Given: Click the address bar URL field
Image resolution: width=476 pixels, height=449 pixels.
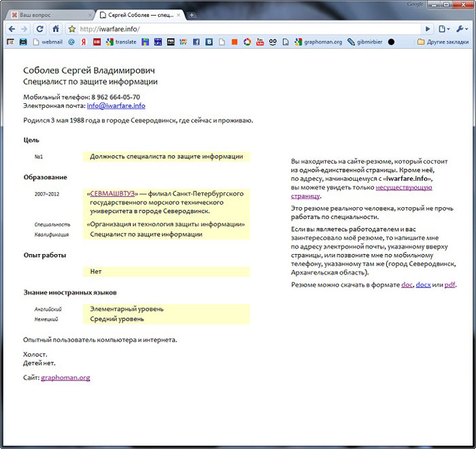Looking at the screenshot, I should tap(245, 29).
